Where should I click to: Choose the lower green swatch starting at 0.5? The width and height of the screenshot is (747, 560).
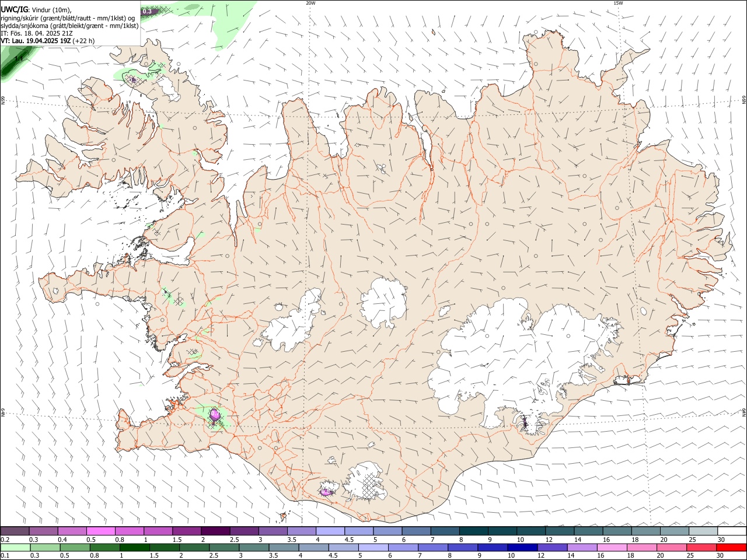[75, 547]
